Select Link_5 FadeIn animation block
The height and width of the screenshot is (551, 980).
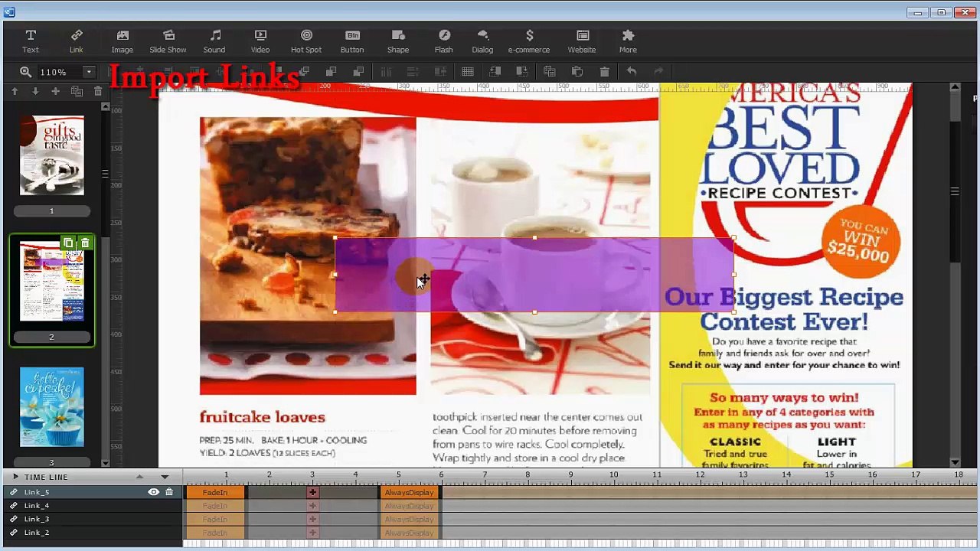[x=215, y=493]
